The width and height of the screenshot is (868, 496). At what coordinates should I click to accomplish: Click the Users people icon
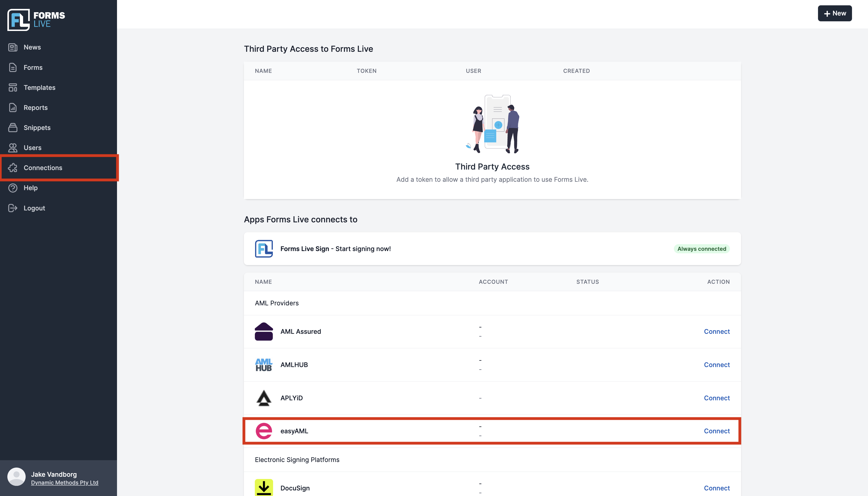click(x=13, y=148)
